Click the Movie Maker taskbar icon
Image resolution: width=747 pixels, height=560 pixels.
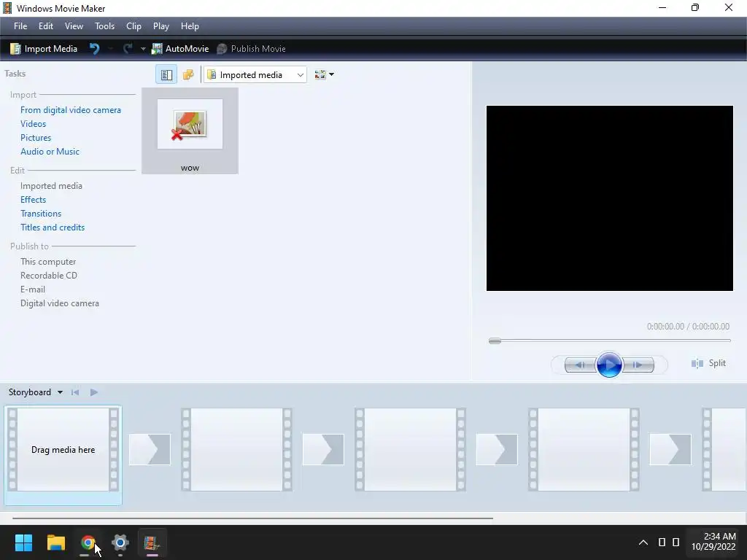152,542
